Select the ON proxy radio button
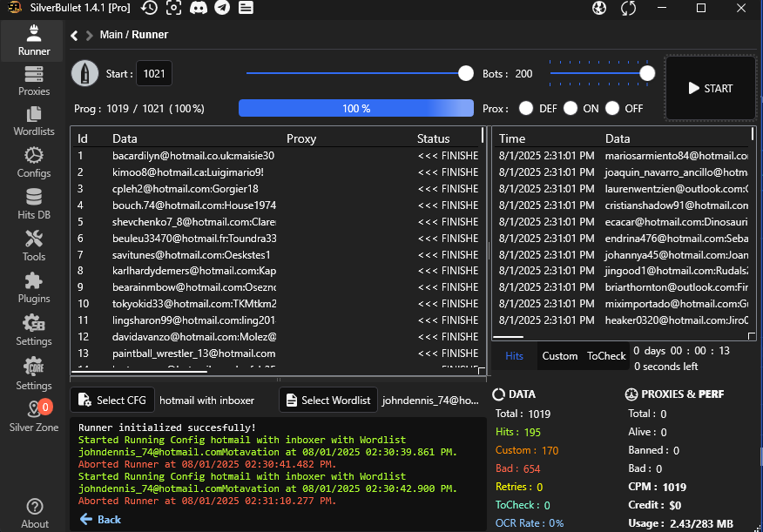The height and width of the screenshot is (532, 763). click(x=571, y=109)
